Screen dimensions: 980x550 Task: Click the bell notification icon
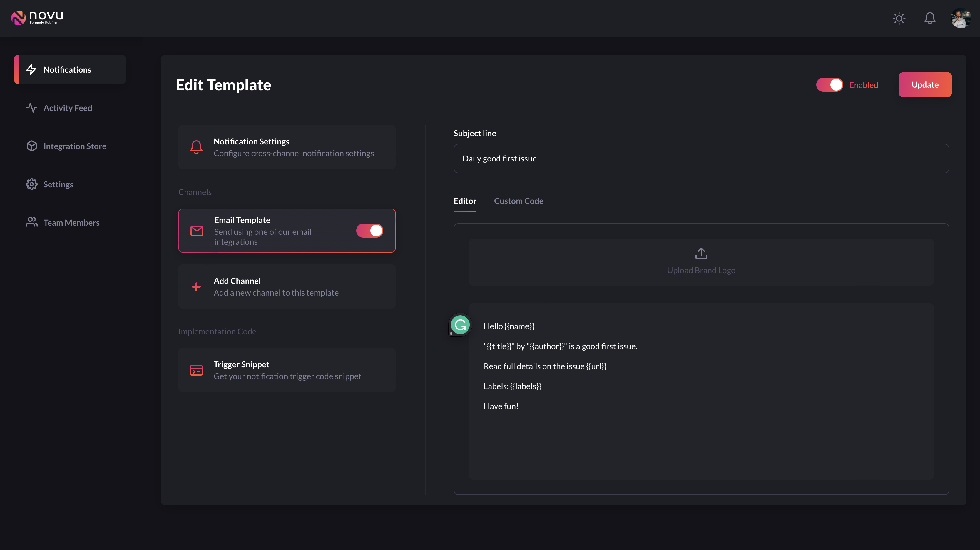click(x=929, y=18)
